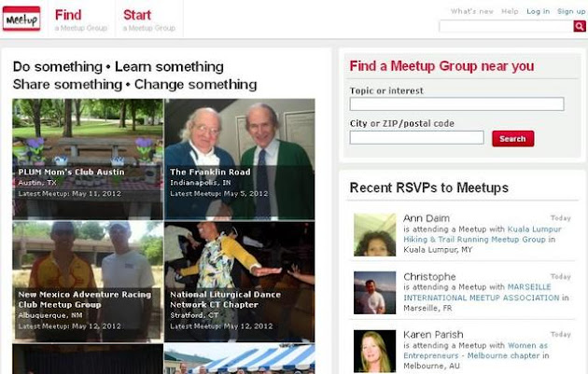The width and height of the screenshot is (588, 374).
Task: Open MARSEILLE INTERNATIONAL MEETUP ASSOCIATION link
Action: click(x=481, y=292)
